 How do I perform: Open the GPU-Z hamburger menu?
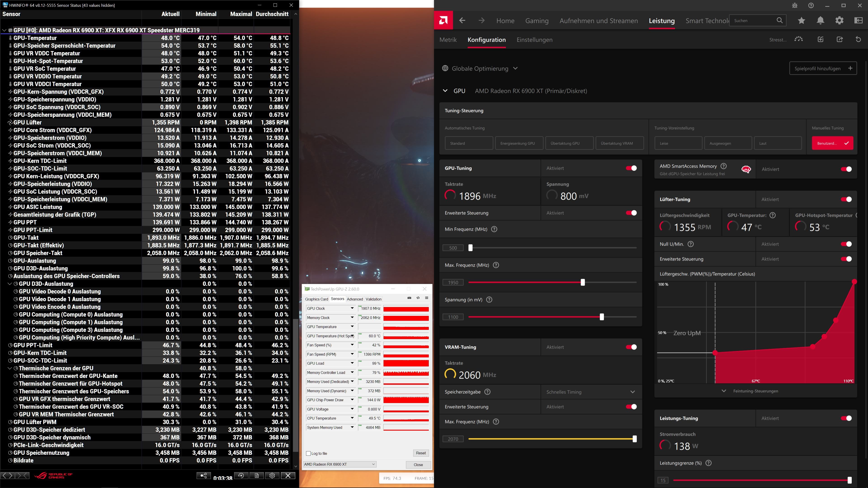pyautogui.click(x=427, y=298)
